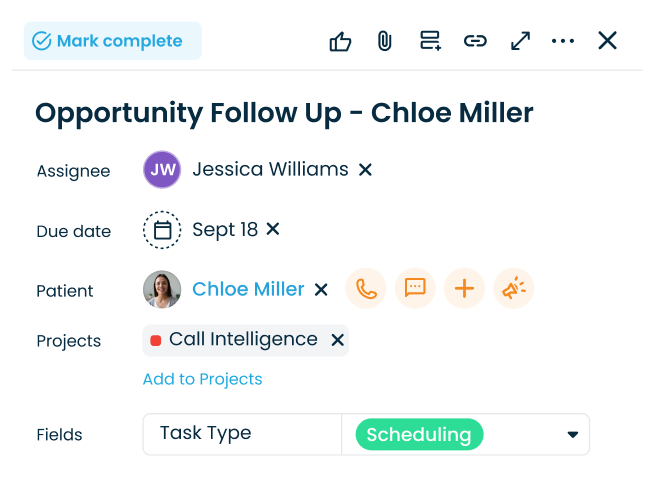This screenshot has width=650, height=478.
Task: Open the three-dot more options menu
Action: tap(563, 41)
